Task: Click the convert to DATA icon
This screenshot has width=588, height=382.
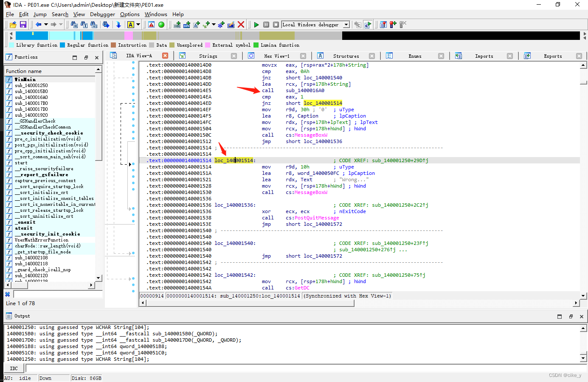Action: 186,25
